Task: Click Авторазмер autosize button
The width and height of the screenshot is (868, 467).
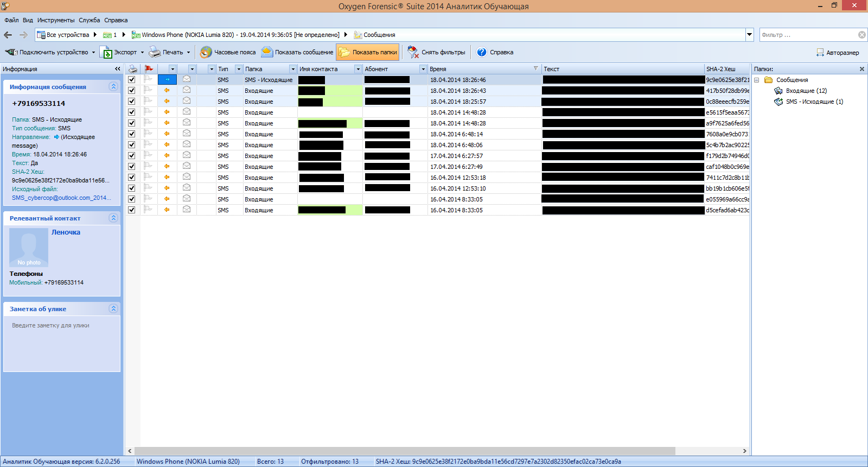Action: tap(838, 53)
